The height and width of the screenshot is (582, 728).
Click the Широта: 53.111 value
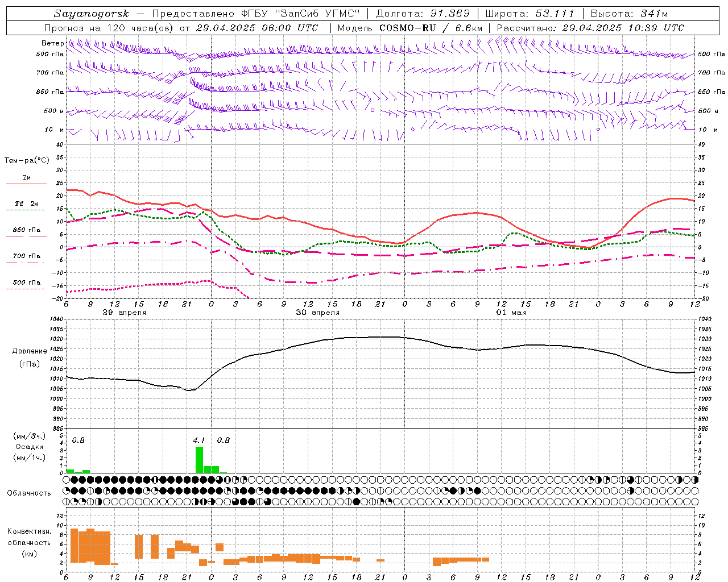tap(530, 14)
